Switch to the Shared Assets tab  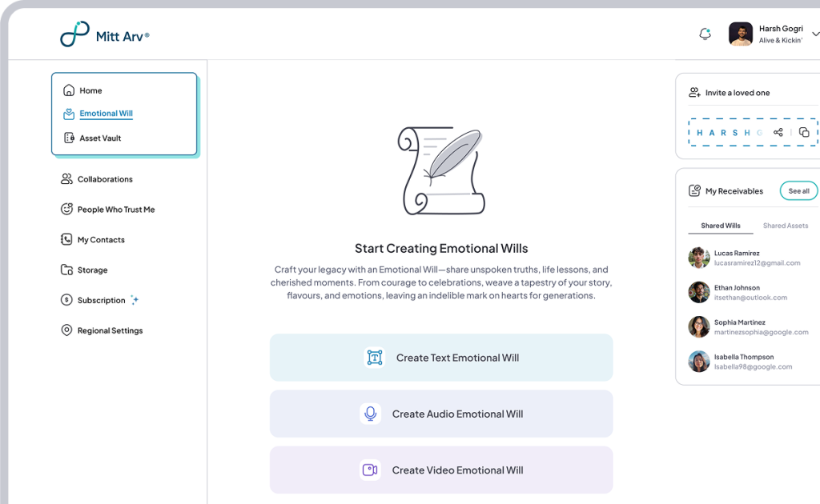785,226
